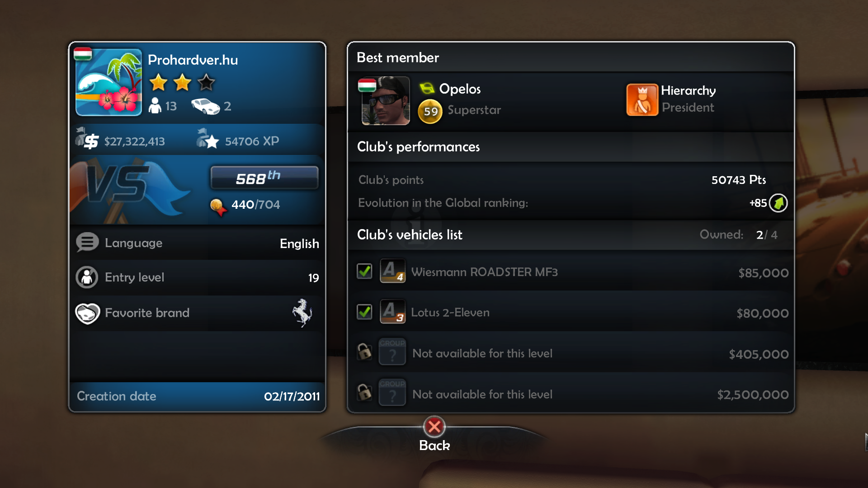Click the A3 class badge for Lotus
The width and height of the screenshot is (868, 488).
tap(392, 312)
